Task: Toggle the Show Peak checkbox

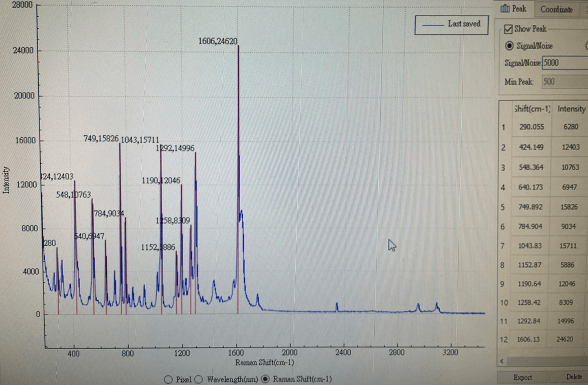Action: (508, 29)
